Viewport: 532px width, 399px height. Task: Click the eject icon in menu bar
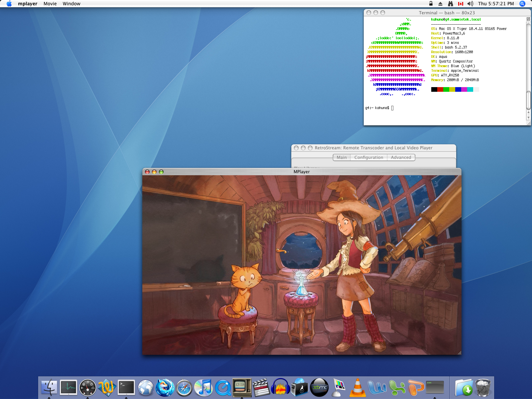click(440, 4)
